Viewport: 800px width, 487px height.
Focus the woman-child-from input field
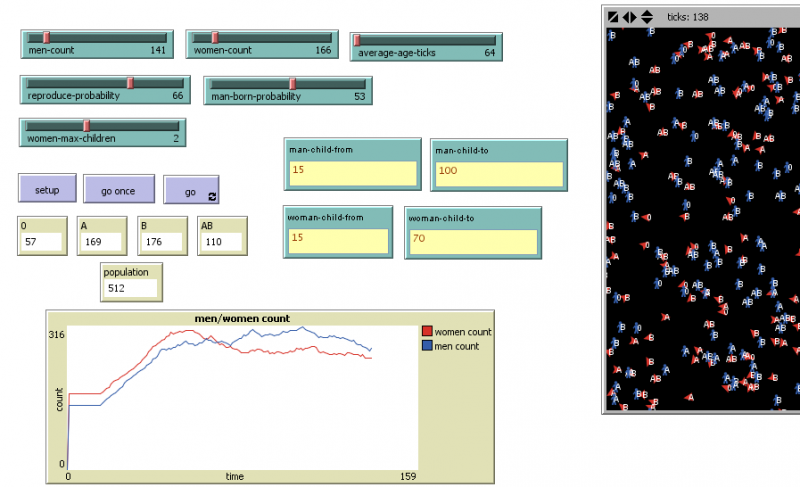[337, 241]
